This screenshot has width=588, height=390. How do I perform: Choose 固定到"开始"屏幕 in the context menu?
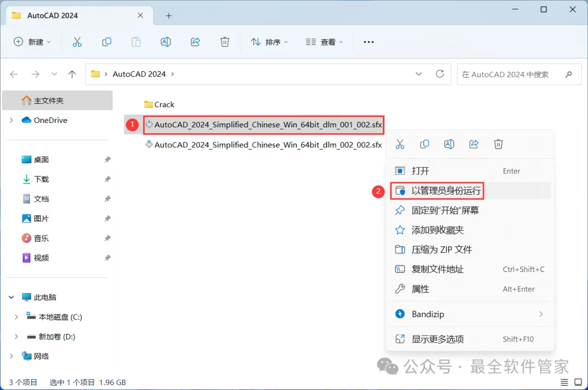(x=469, y=210)
